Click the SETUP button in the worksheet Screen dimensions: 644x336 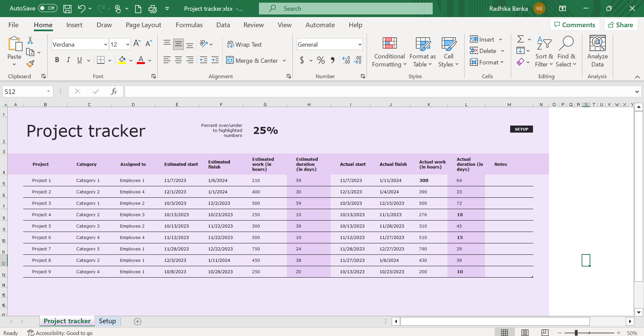click(521, 129)
